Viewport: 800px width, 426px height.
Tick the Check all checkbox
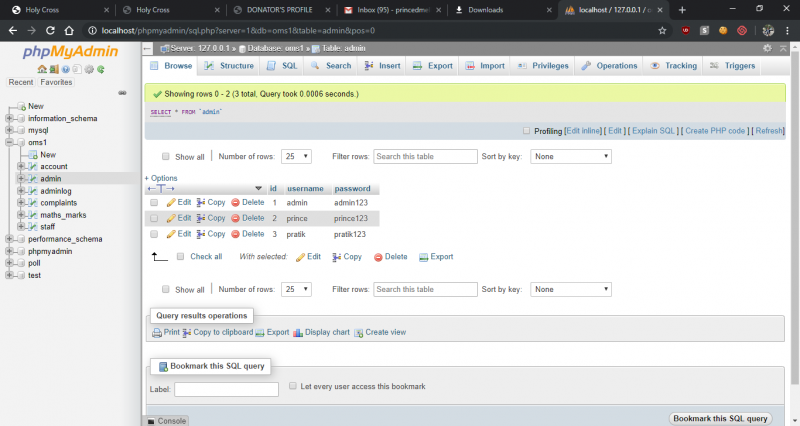[x=180, y=256]
